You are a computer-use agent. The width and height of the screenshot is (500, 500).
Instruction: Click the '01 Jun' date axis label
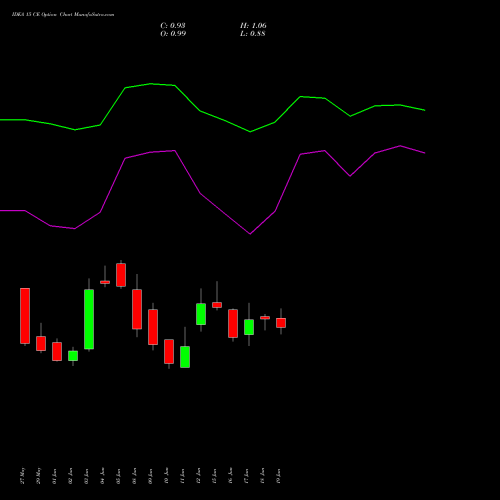pos(55,476)
